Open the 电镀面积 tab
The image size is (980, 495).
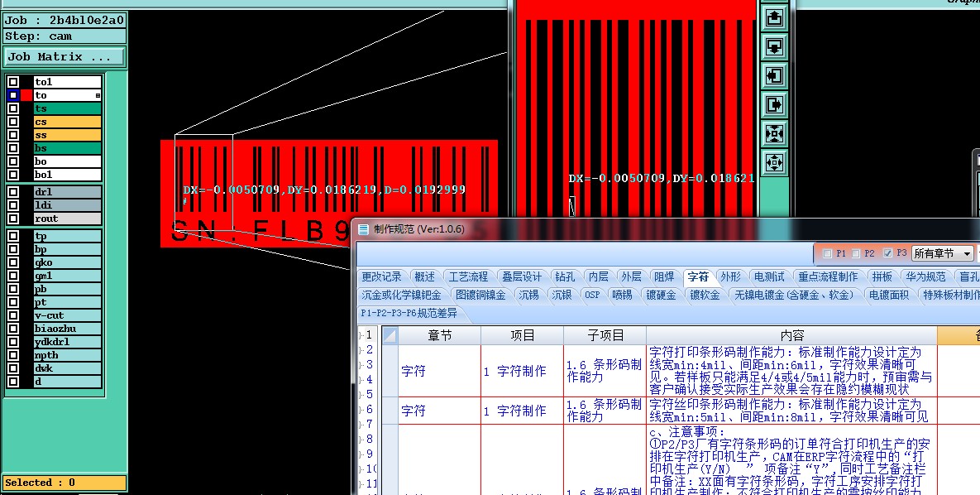click(x=889, y=295)
